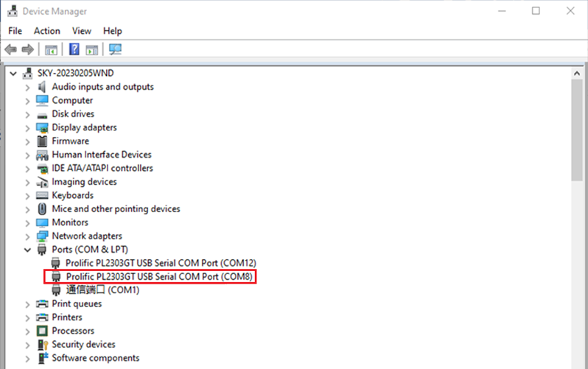Expand the Print queues category
Viewport: 588px width, 369px height.
pos(28,304)
